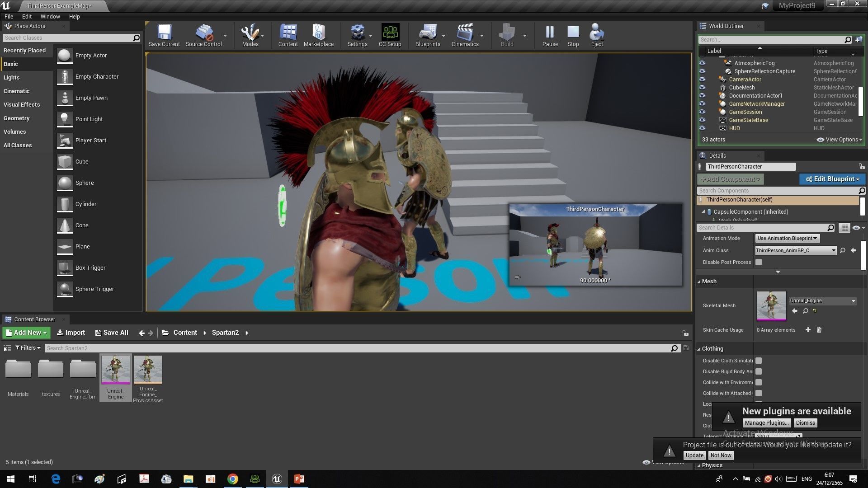This screenshot has height=488, width=868.
Task: Enable the Disable Post Process checkbox
Action: 759,262
